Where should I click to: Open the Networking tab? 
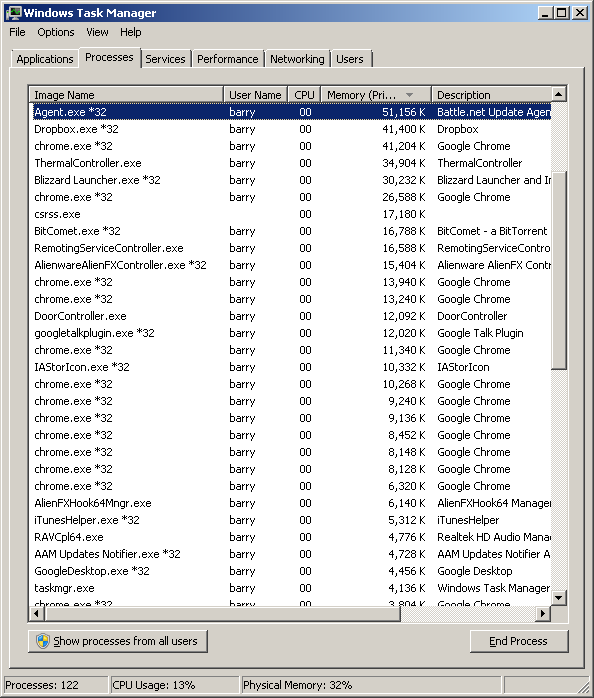(x=297, y=59)
